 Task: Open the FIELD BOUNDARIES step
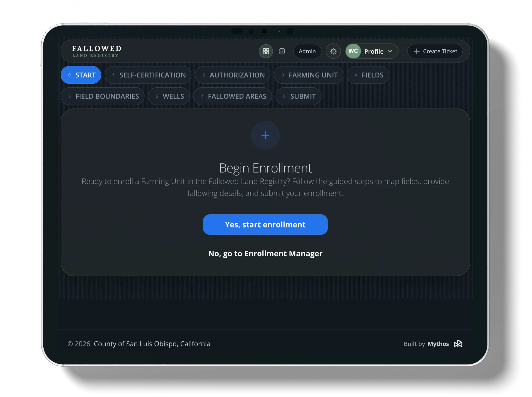coord(102,96)
